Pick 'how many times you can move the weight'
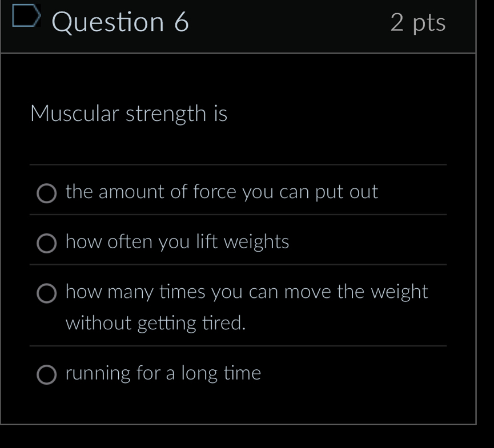Image resolution: width=494 pixels, height=448 pixels. [247, 292]
